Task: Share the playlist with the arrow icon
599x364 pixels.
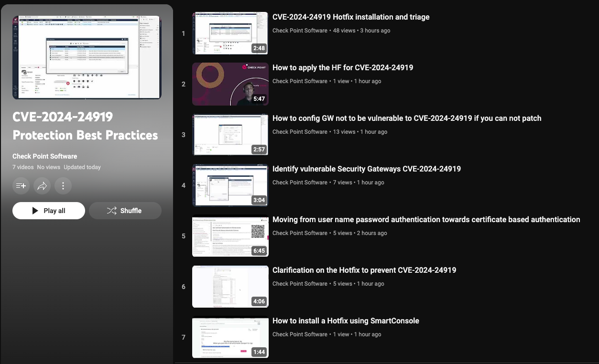Action: pyautogui.click(x=42, y=186)
